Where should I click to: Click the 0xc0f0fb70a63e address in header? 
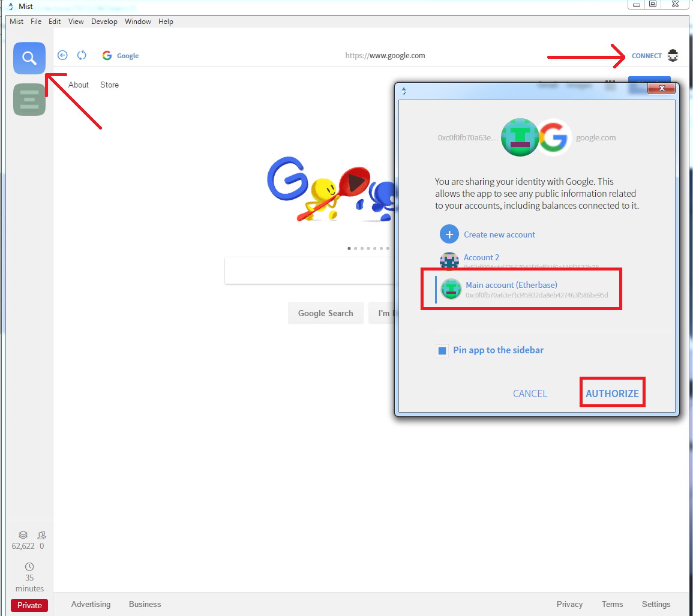pos(467,137)
